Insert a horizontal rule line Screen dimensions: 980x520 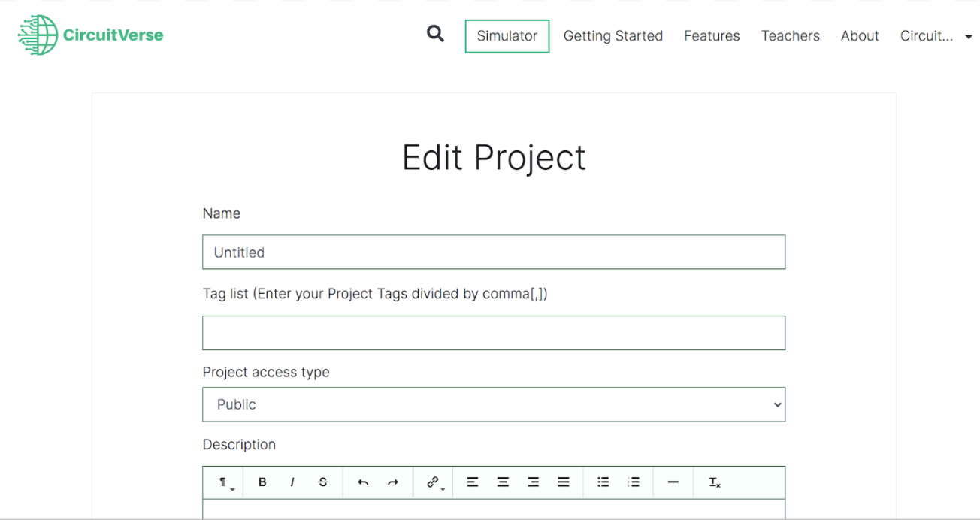[673, 482]
